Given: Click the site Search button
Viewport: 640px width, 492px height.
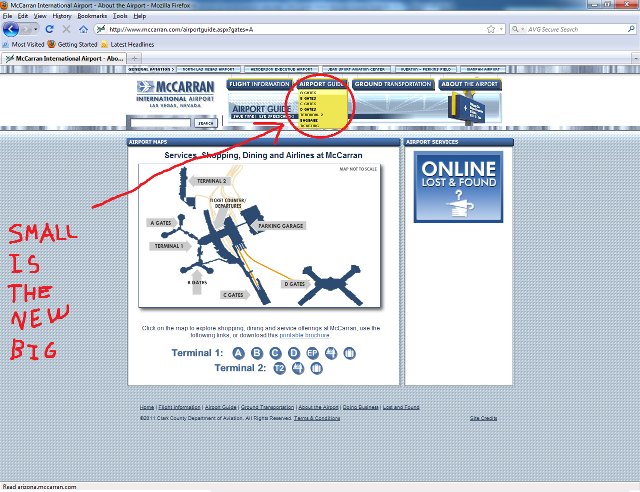Looking at the screenshot, I should tap(205, 122).
